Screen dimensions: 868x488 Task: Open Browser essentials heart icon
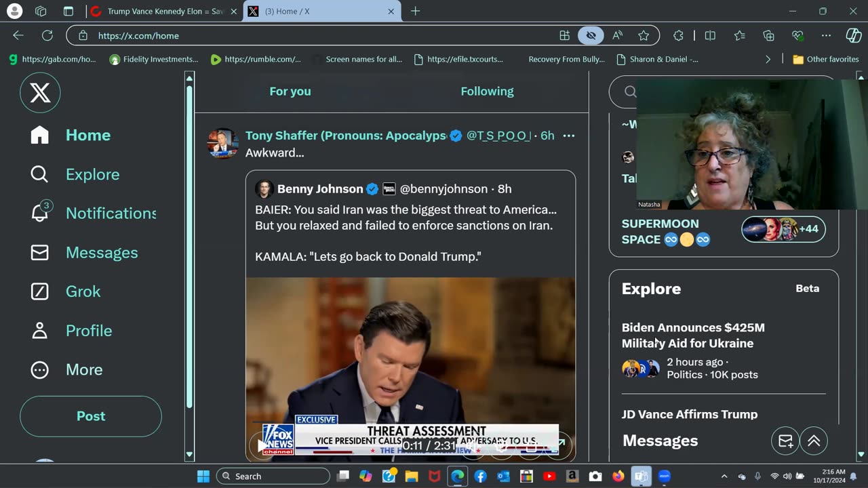pyautogui.click(x=797, y=35)
